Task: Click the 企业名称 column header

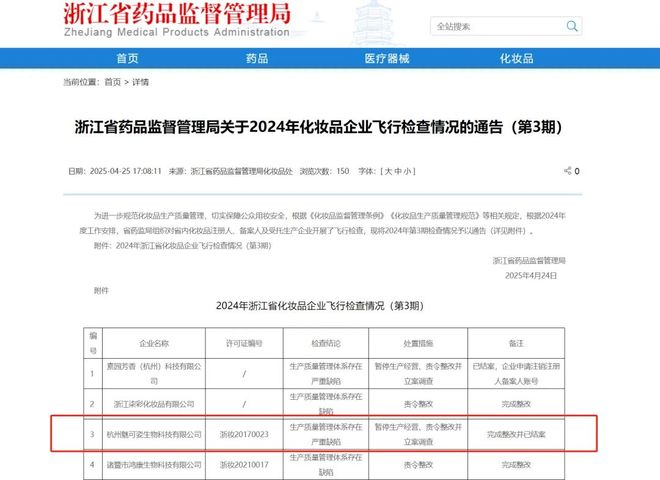Action: point(154,343)
